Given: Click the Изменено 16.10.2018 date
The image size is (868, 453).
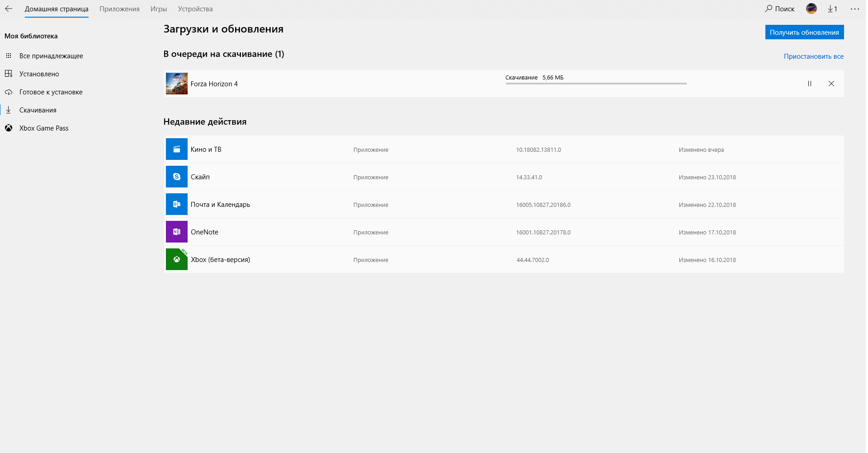Looking at the screenshot, I should 707,260.
